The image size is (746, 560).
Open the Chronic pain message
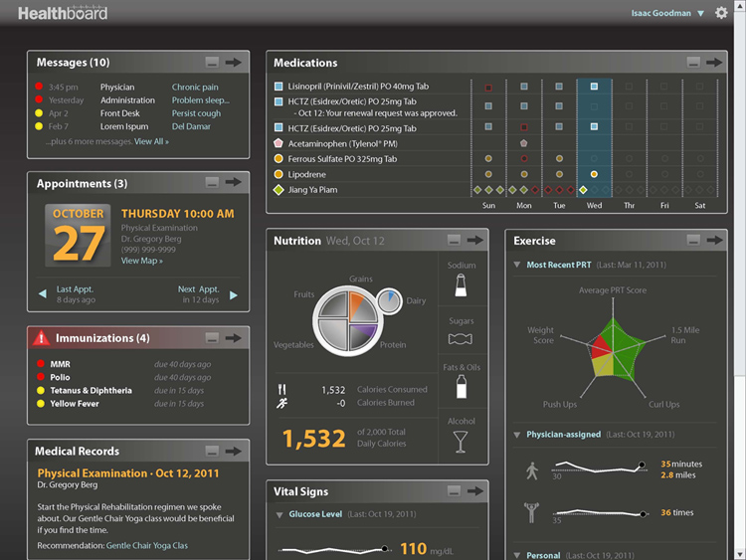pos(195,88)
